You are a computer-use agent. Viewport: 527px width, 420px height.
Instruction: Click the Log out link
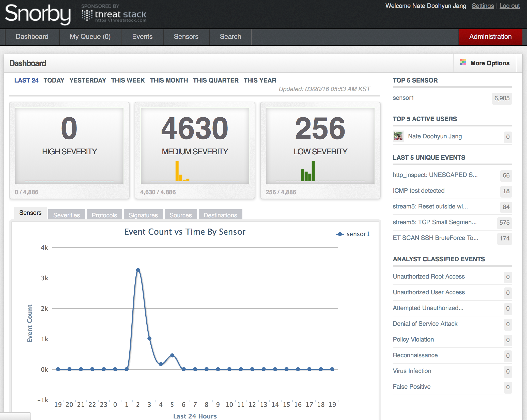pos(509,6)
